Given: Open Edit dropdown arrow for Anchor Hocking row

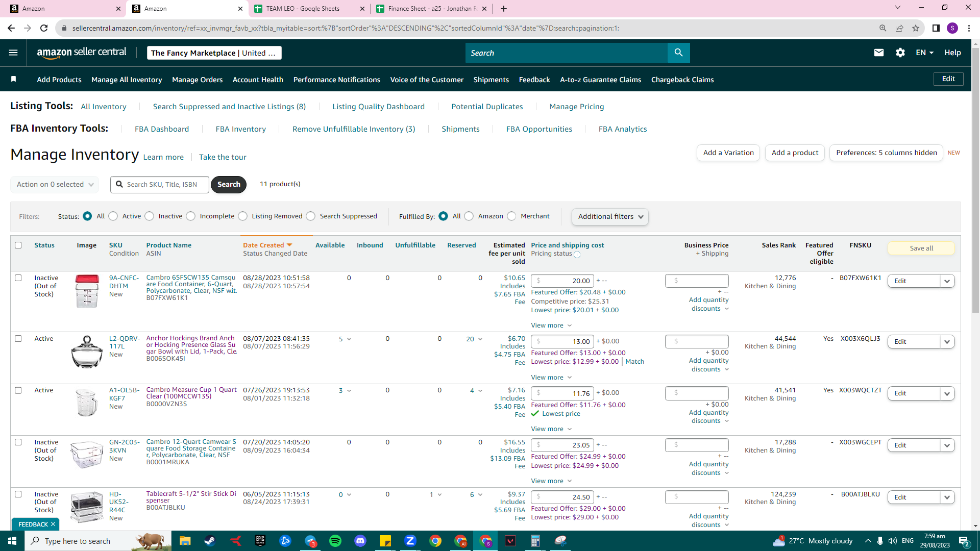Looking at the screenshot, I should pos(947,342).
